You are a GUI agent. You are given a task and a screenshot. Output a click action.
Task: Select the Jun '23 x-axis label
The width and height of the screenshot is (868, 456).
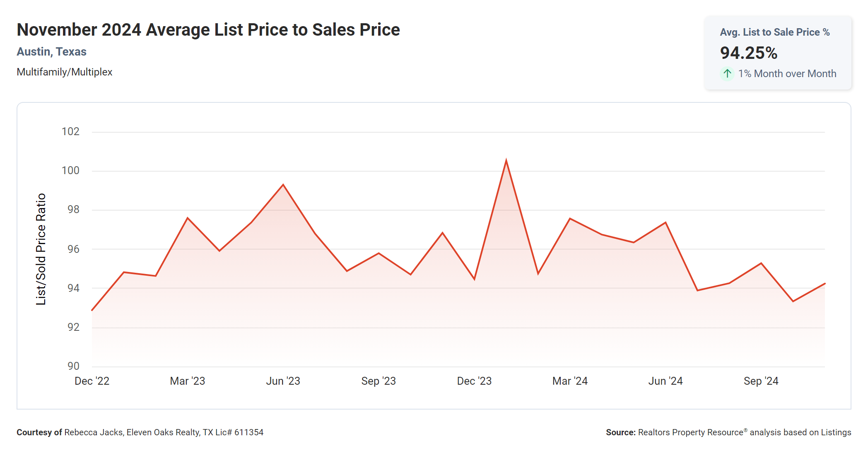pos(283,381)
